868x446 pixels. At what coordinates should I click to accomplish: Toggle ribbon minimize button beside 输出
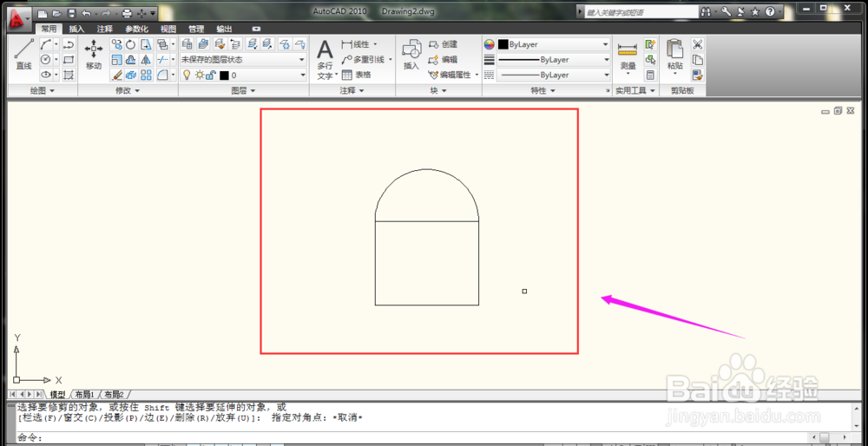[256, 29]
